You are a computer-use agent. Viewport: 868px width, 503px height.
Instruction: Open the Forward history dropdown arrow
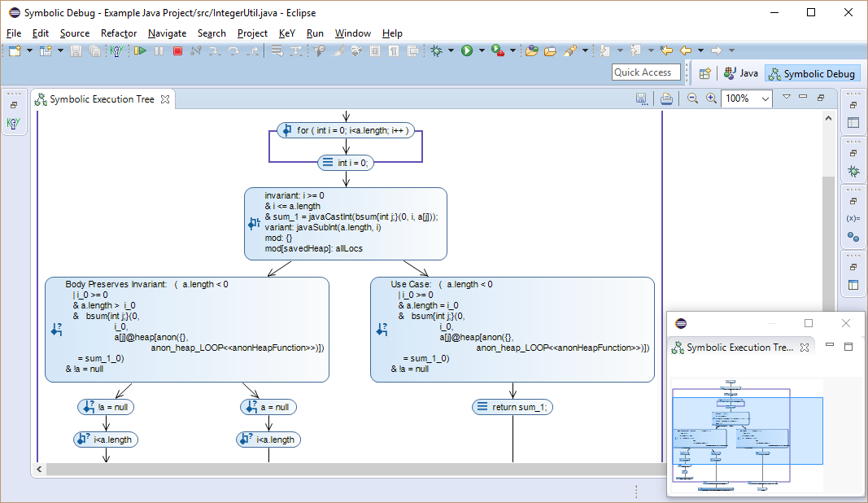point(731,51)
